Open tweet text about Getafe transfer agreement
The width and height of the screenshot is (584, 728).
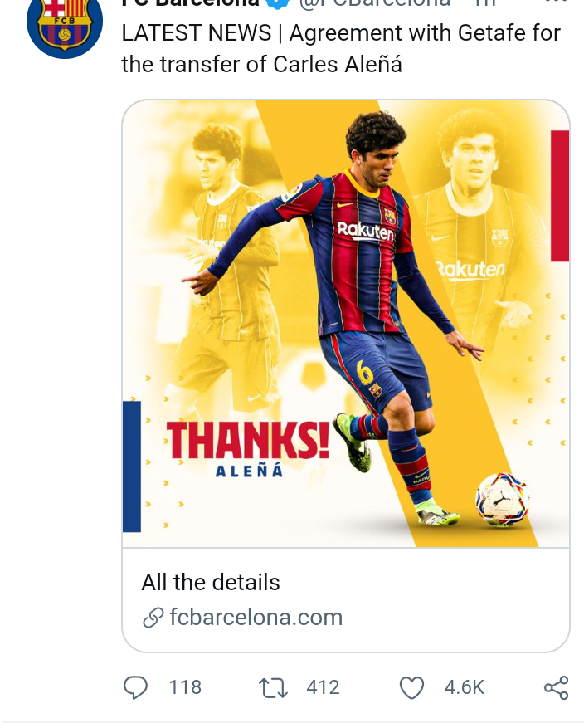(x=341, y=49)
